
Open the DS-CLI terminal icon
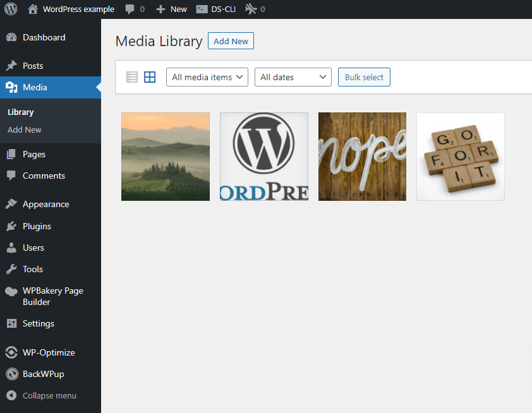[x=202, y=9]
